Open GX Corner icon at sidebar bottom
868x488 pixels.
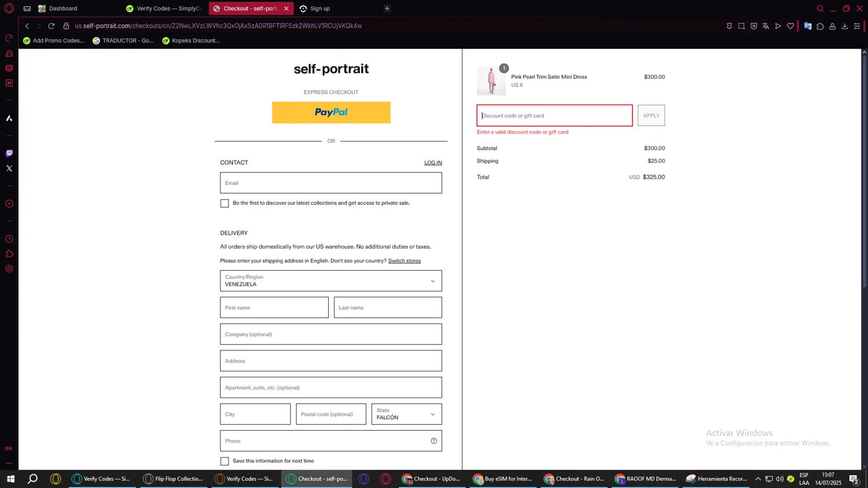(x=9, y=448)
